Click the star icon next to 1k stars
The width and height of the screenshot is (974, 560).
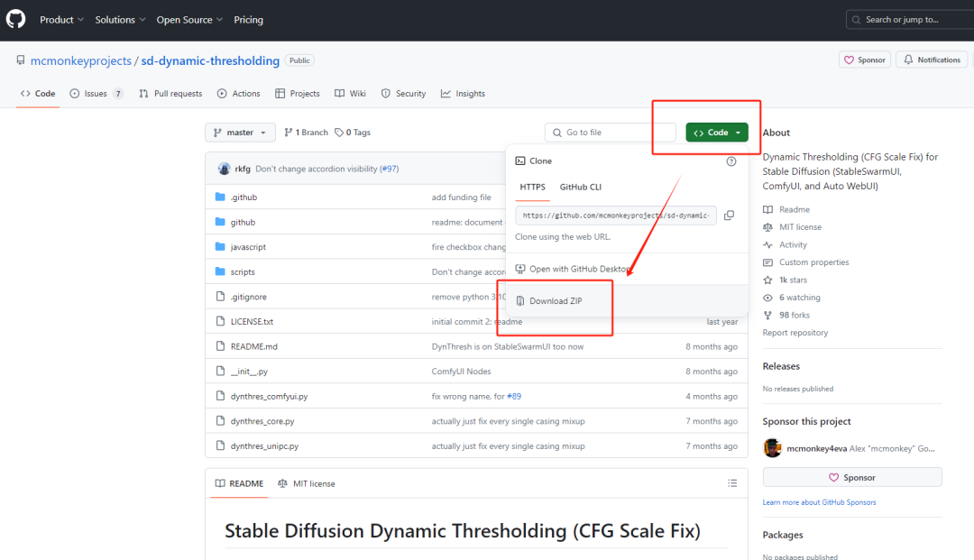click(x=767, y=280)
